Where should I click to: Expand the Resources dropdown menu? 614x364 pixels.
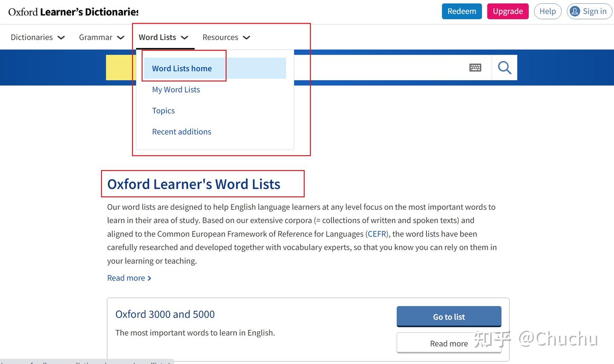[226, 38]
